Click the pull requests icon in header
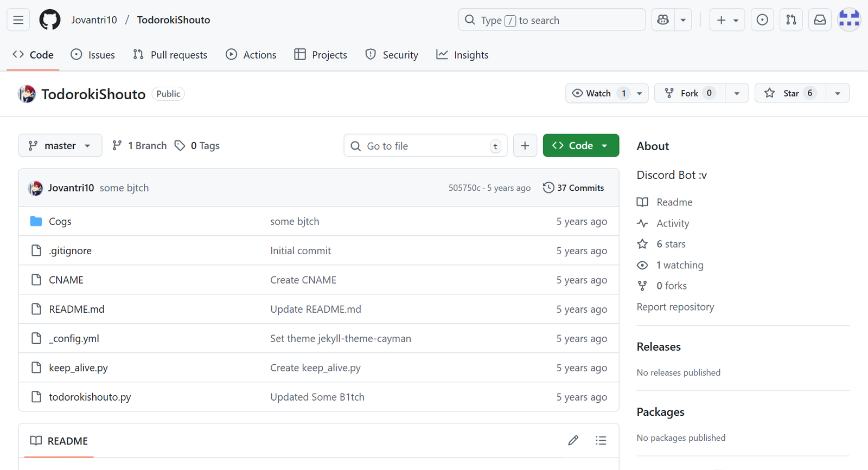 791,20
